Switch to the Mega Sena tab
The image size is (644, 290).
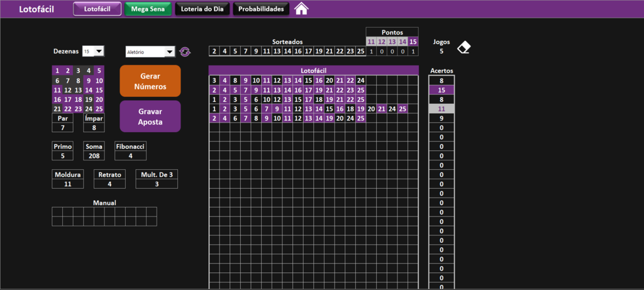point(148,9)
